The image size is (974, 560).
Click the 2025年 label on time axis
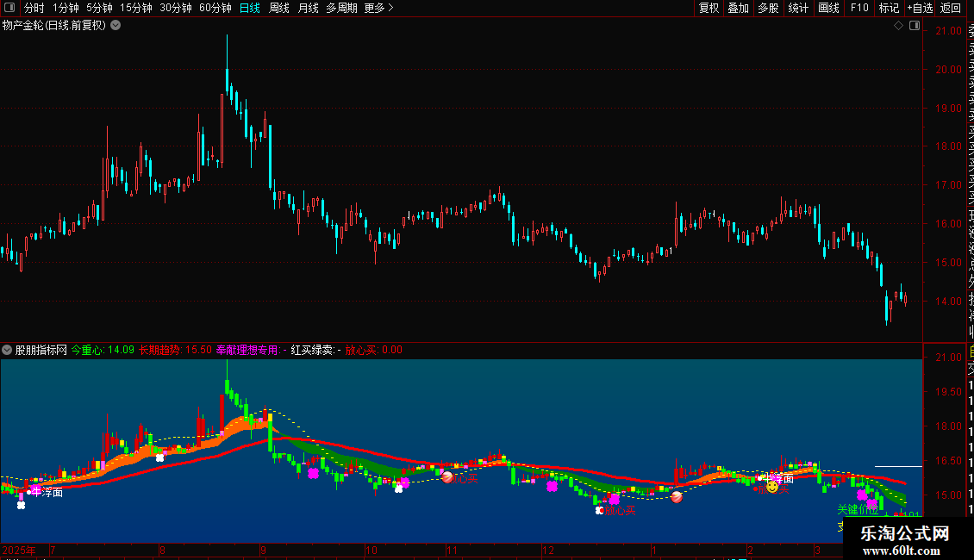tap(19, 550)
